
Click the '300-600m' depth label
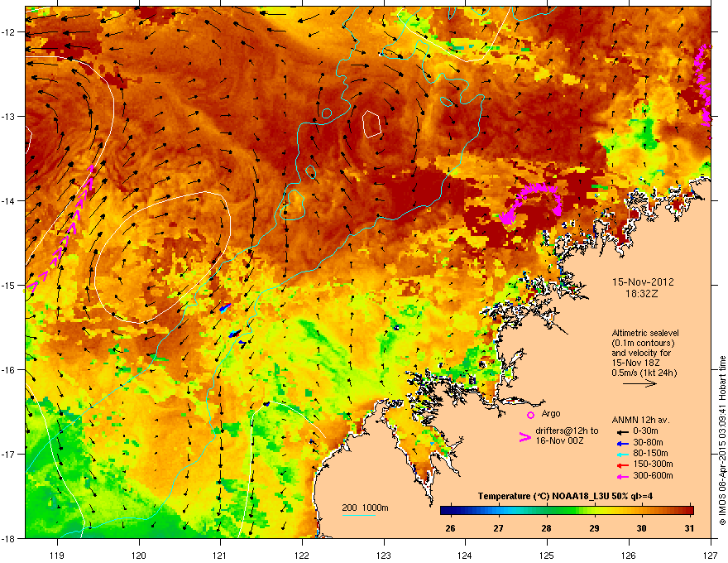(653, 476)
